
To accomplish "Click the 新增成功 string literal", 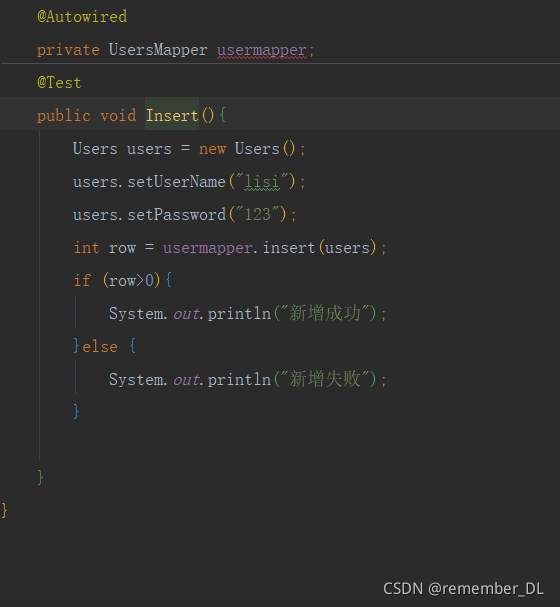I will [325, 313].
